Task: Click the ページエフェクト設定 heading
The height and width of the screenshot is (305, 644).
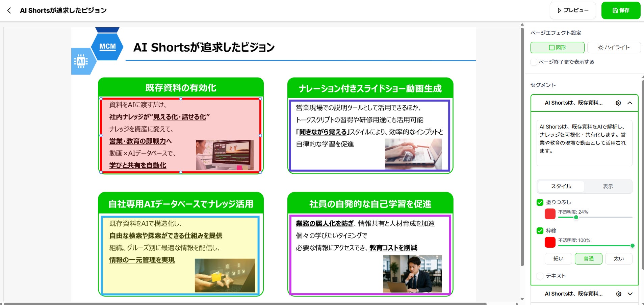Action: [x=556, y=33]
